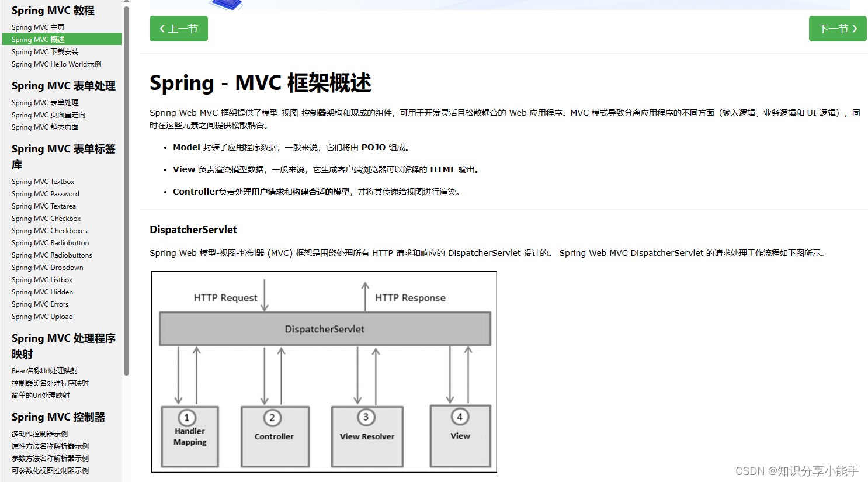The height and width of the screenshot is (482, 868).
Task: Open Bean名称Url处理映射 link
Action: coord(45,371)
